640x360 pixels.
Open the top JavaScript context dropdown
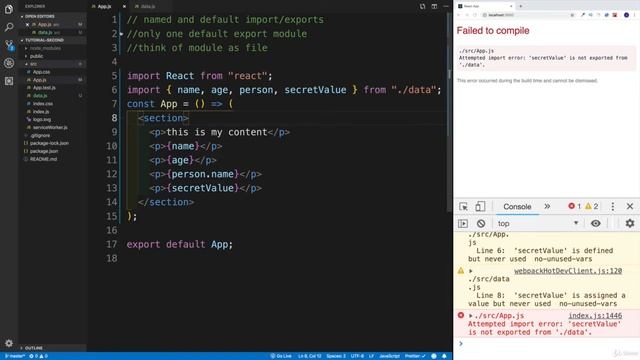click(x=538, y=224)
